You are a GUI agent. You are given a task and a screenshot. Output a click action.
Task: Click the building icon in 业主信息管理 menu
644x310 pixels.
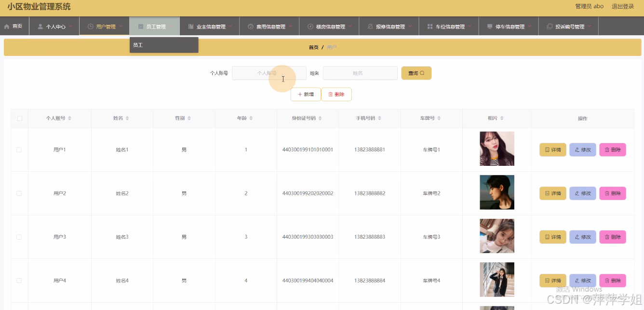click(191, 27)
